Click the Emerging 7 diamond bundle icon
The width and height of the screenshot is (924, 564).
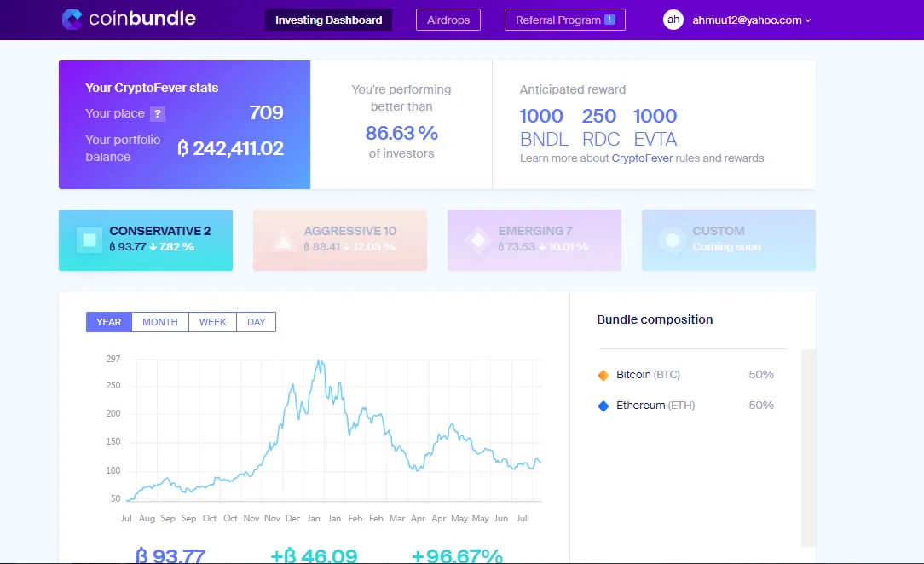point(478,240)
